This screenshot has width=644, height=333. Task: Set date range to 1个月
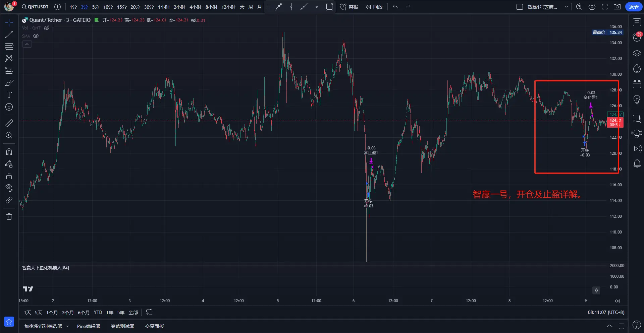click(x=52, y=312)
